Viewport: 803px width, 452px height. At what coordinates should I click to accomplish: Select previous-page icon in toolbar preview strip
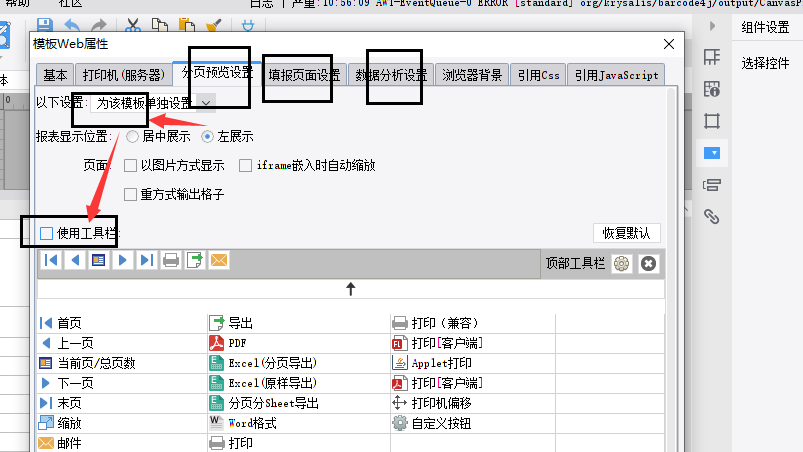click(75, 261)
